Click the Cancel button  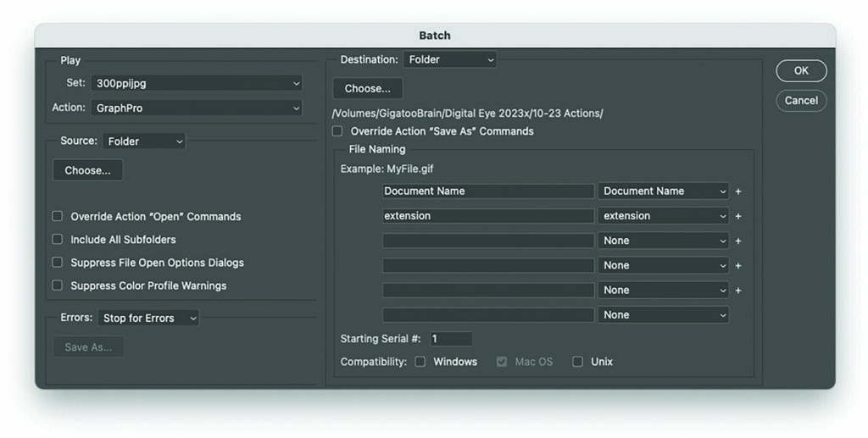pos(800,100)
